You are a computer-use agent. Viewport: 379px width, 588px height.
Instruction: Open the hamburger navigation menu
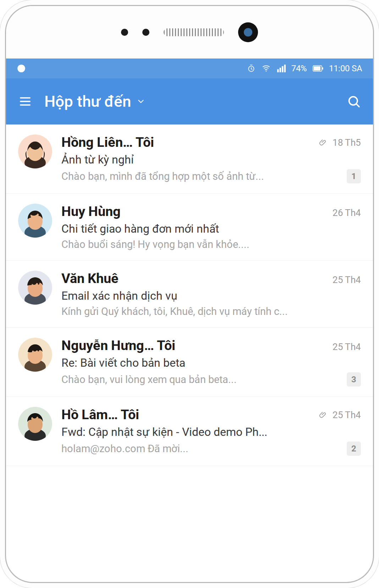(x=25, y=102)
